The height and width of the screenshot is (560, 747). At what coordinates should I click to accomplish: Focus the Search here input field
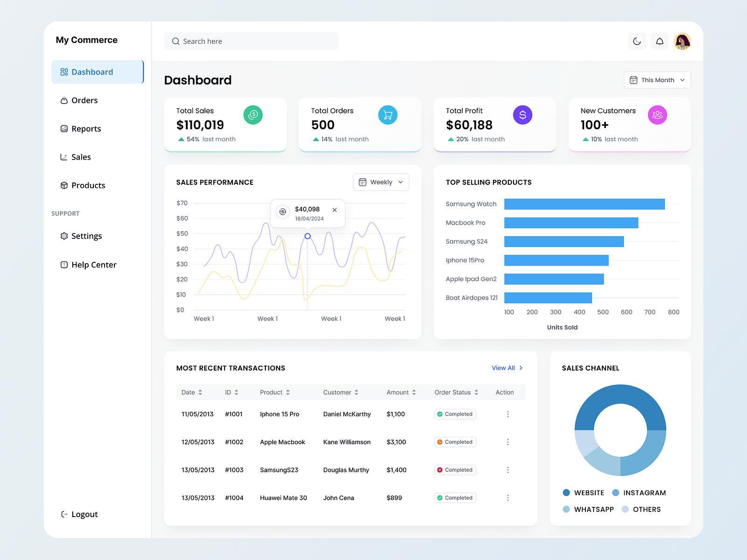point(251,41)
